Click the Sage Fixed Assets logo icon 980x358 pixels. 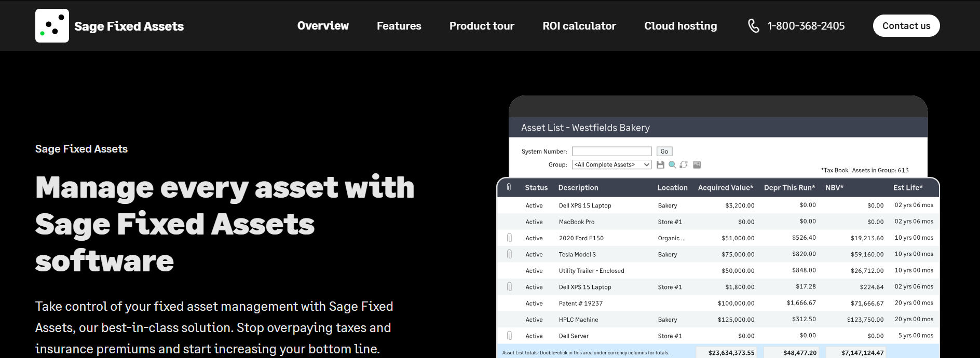click(52, 25)
